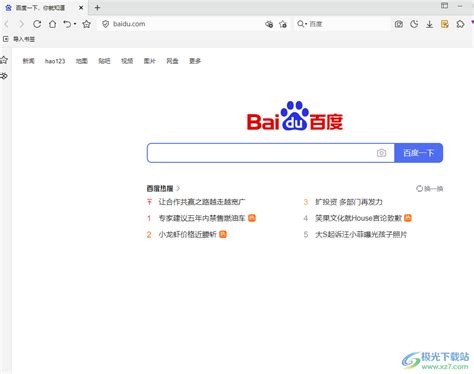Go to the browser home page icon
Viewport: 474px width, 374px height.
point(53,24)
